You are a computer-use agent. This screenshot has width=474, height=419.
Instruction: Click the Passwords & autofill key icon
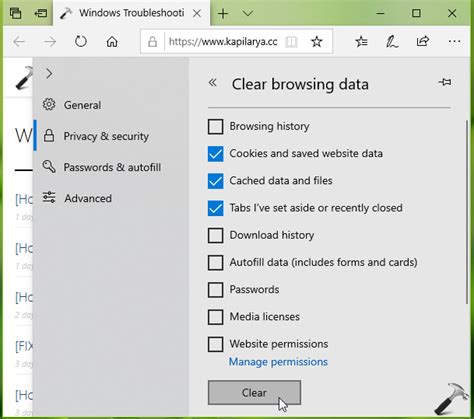49,166
